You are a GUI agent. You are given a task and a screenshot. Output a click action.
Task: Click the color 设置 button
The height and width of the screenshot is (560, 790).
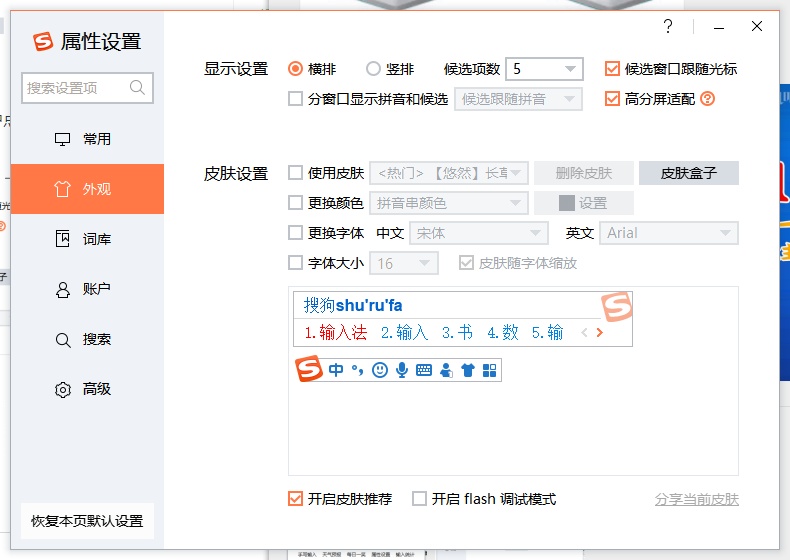[x=583, y=203]
